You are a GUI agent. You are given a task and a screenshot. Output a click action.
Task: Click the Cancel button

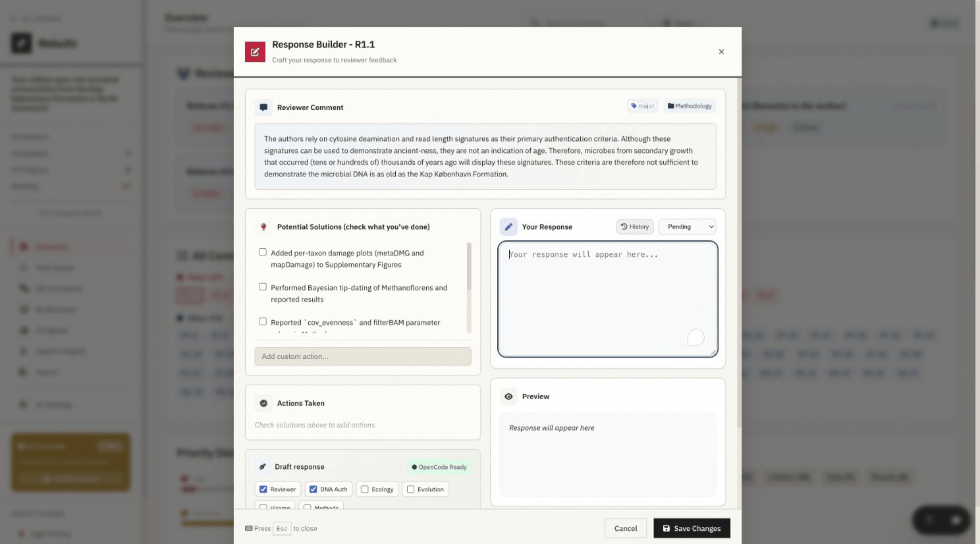click(625, 528)
